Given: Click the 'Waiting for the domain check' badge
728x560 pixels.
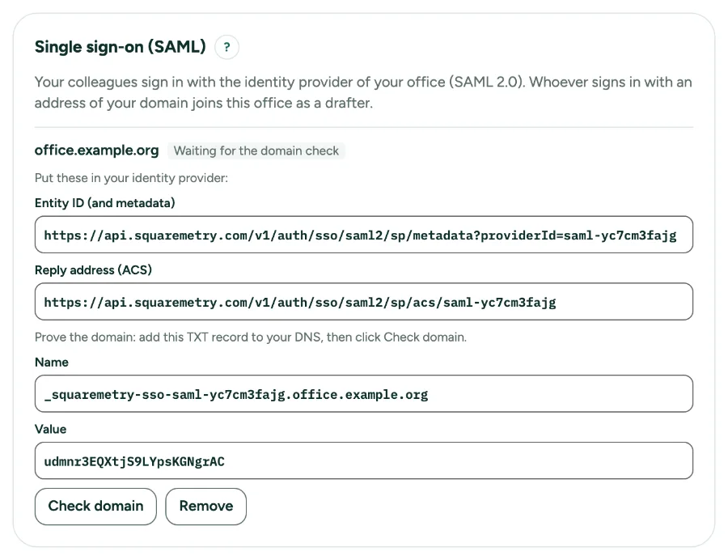Looking at the screenshot, I should coord(256,151).
